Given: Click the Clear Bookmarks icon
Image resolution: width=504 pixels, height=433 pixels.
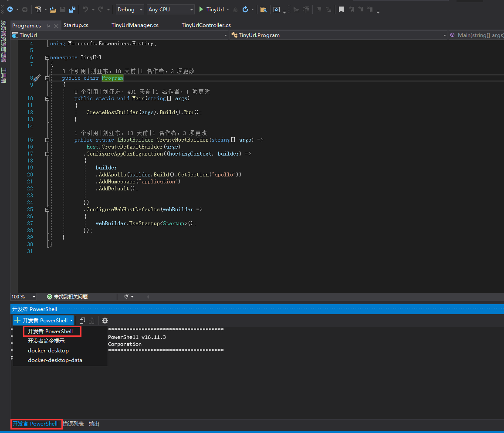Looking at the screenshot, I should click(x=370, y=9).
